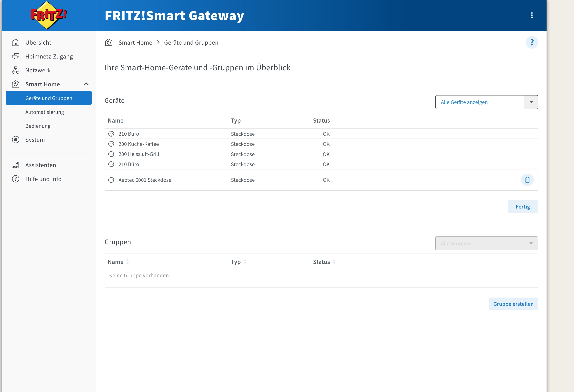Image resolution: width=574 pixels, height=392 pixels.
Task: Click the Fertig button
Action: [x=523, y=206]
